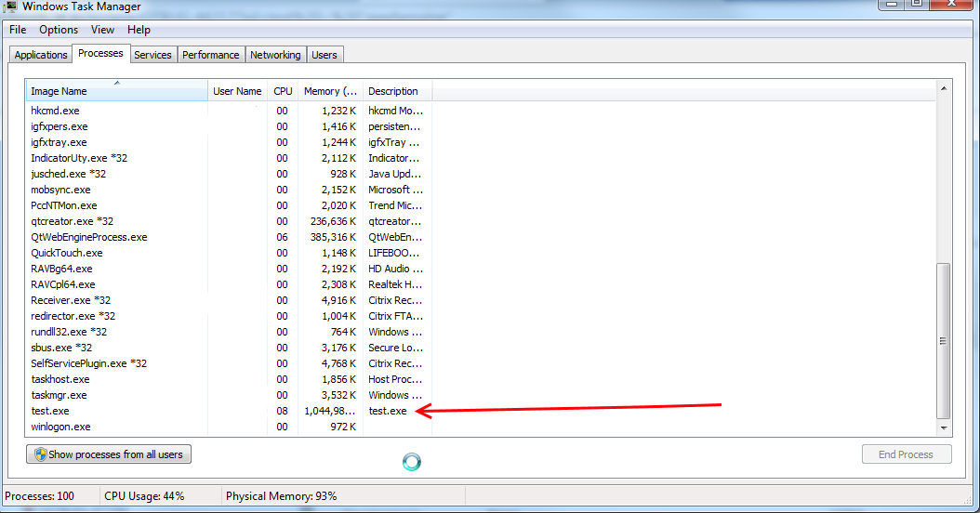Select the mobsync.exe process
Image resolution: width=980 pixels, height=513 pixels.
point(60,190)
